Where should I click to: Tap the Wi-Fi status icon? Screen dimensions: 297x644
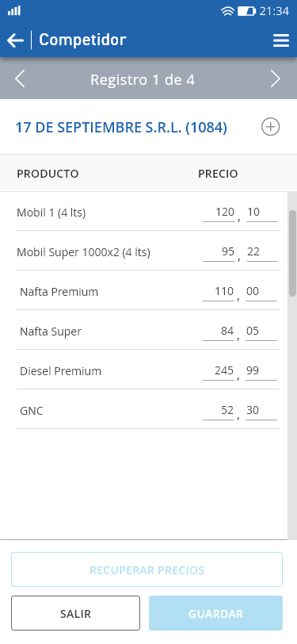click(x=227, y=11)
